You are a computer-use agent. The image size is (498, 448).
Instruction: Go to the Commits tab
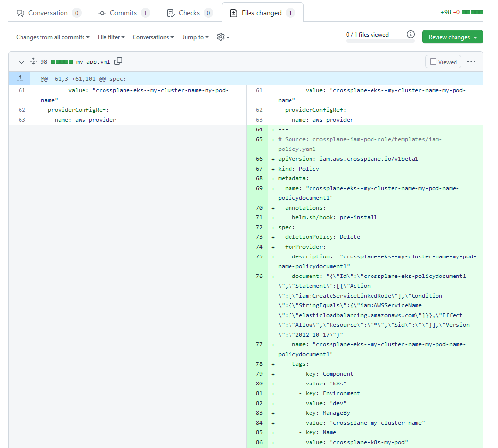[124, 13]
